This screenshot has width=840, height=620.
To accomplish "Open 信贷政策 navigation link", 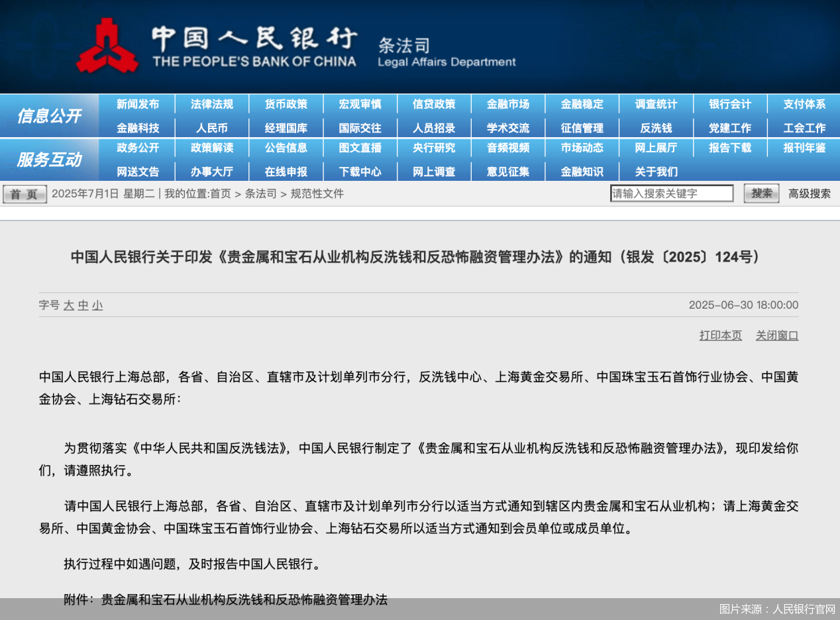I will pos(434,104).
